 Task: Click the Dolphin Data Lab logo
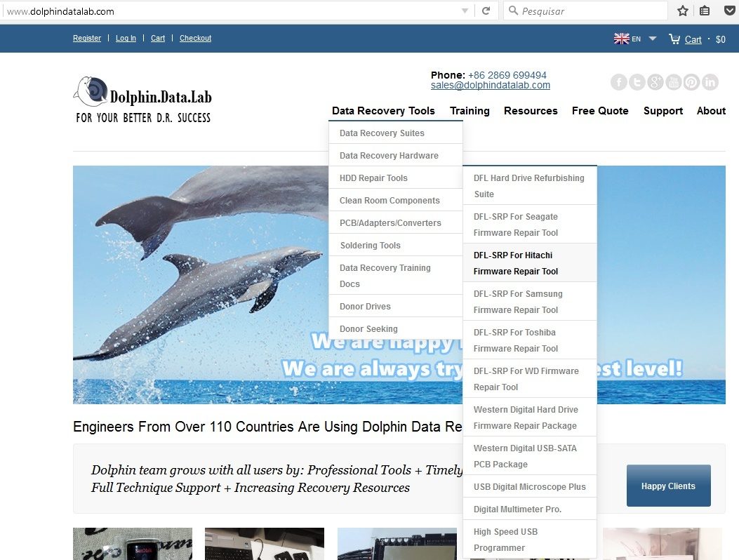click(x=142, y=100)
